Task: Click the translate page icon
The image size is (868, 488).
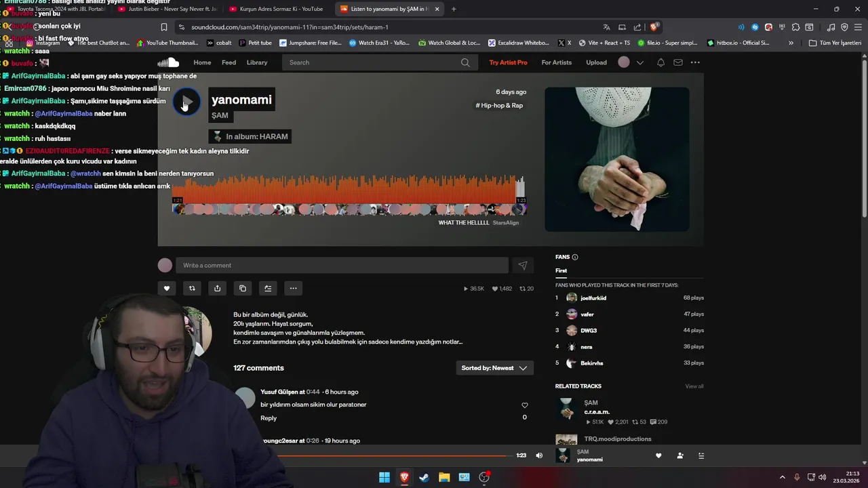Action: [606, 27]
